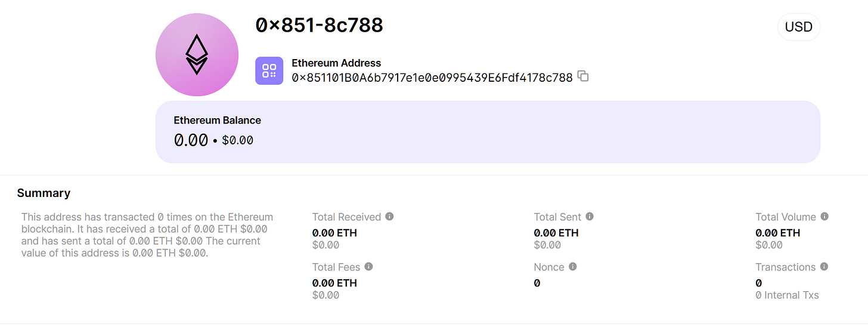Viewport: 868px width, 327px height.
Task: Click the Total Received 0.00 ETH value
Action: (334, 233)
